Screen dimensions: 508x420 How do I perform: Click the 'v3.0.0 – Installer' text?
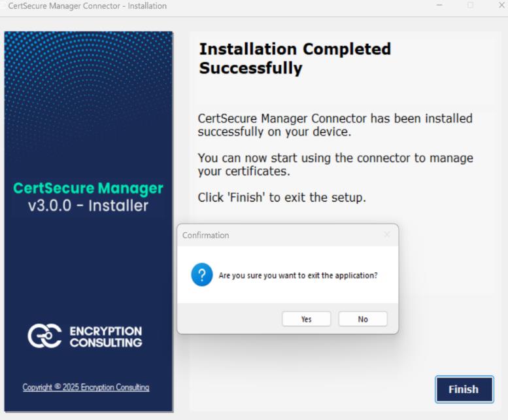(x=88, y=205)
